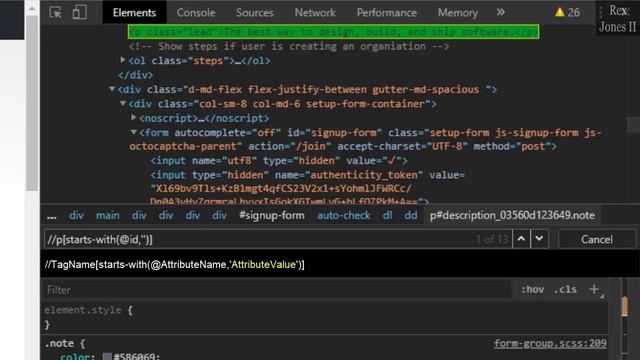This screenshot has width=640, height=360.
Task: Activate the inspect element picker icon
Action: [x=55, y=12]
